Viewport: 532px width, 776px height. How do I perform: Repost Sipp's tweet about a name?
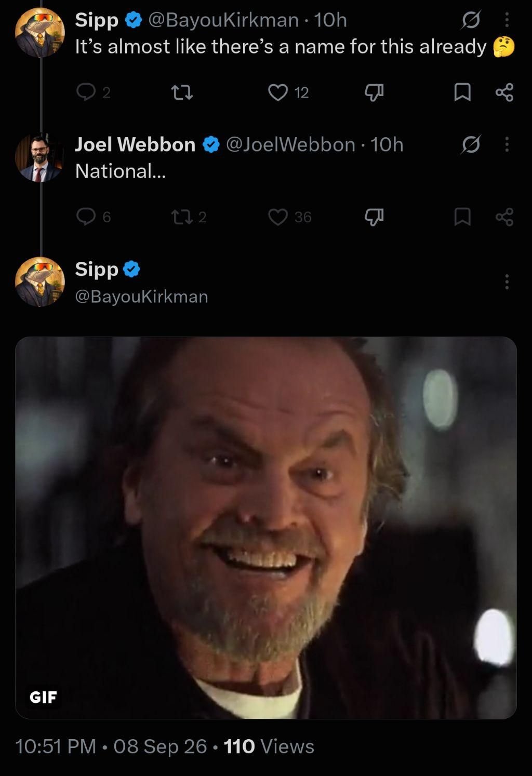(x=182, y=92)
